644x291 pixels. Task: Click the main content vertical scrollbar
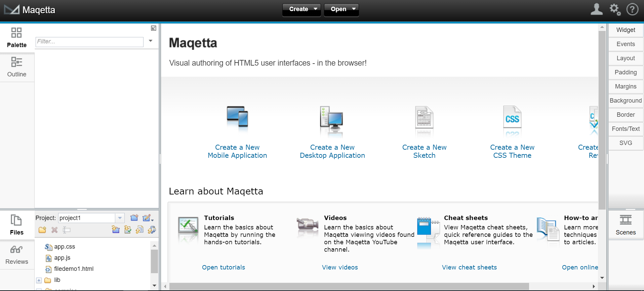(602, 120)
